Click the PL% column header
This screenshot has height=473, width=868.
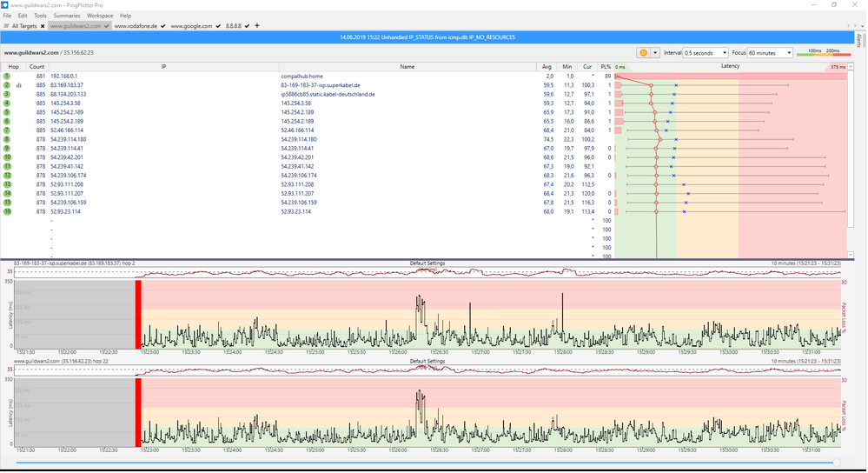(605, 66)
